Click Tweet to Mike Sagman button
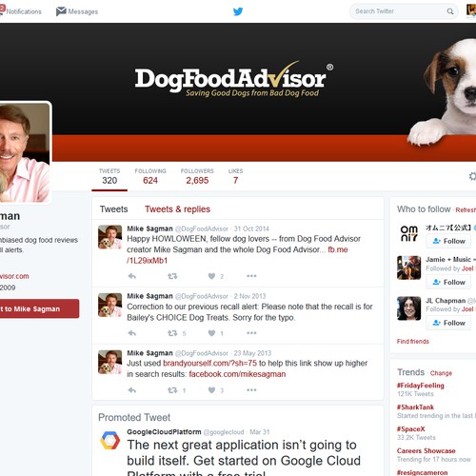 (x=39, y=308)
